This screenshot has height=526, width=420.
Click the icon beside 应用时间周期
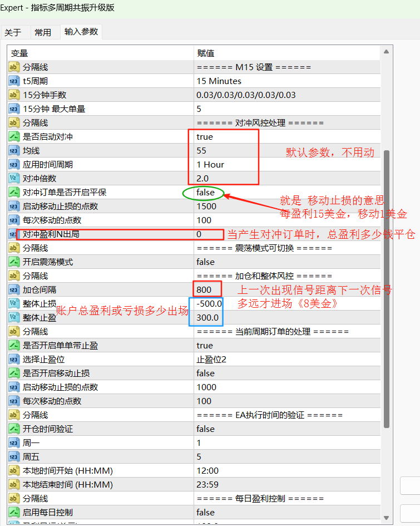coord(13,165)
